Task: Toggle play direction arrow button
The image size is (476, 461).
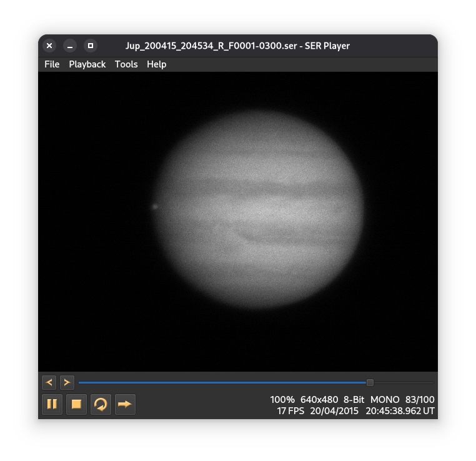Action: click(x=125, y=404)
